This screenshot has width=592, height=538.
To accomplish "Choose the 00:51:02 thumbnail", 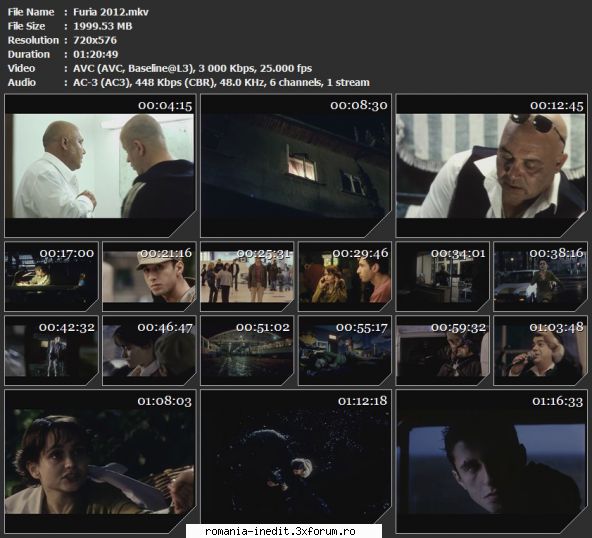I will tap(247, 350).
